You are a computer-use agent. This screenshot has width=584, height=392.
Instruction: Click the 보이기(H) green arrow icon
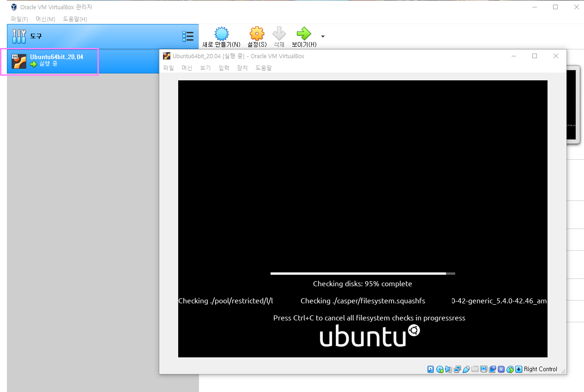point(304,33)
